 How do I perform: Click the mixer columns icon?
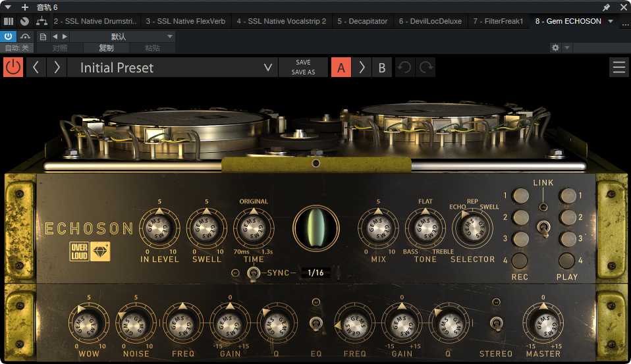[x=9, y=21]
